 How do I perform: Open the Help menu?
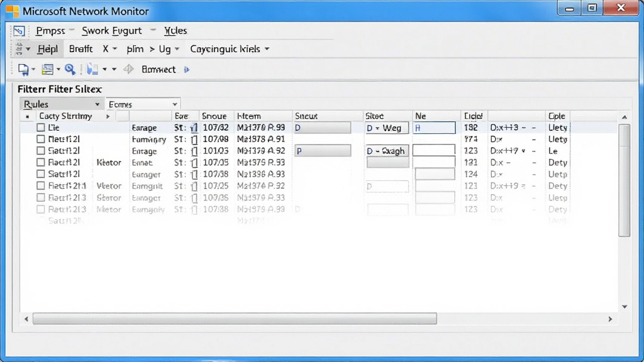48,49
